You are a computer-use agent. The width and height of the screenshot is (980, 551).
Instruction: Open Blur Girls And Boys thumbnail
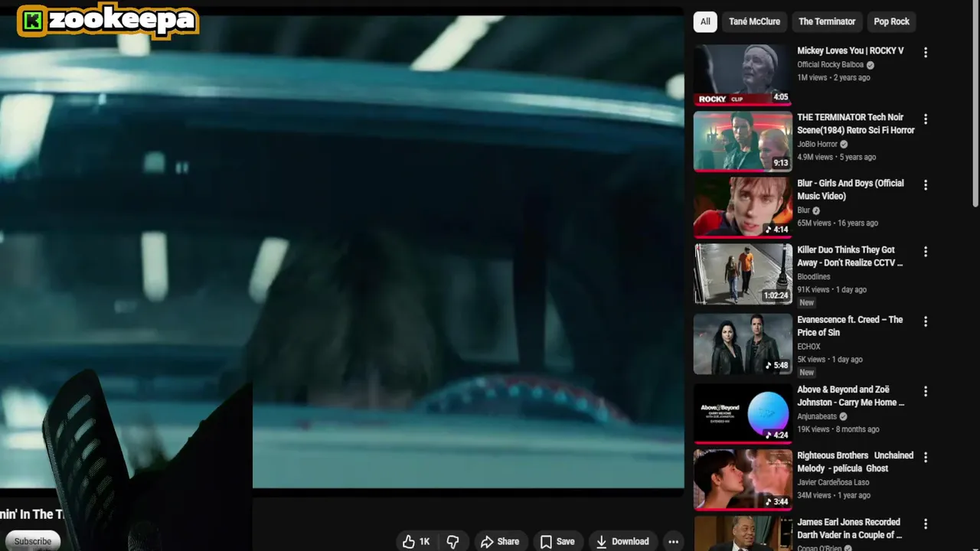pos(743,207)
